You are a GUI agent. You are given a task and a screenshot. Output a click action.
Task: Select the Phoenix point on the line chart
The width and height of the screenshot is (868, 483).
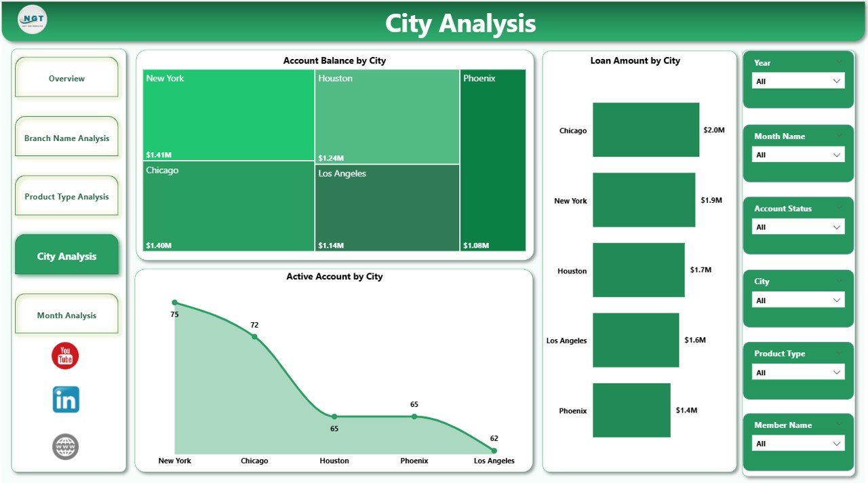414,416
